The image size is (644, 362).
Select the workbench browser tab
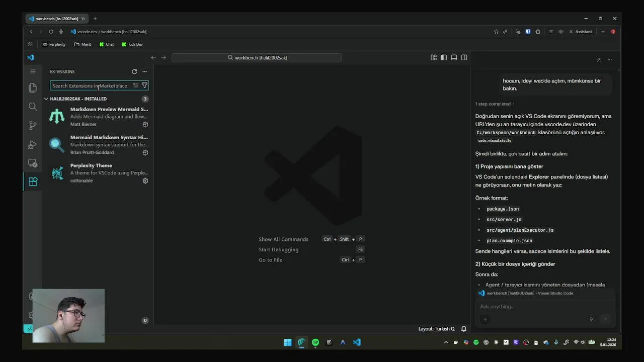(x=57, y=19)
